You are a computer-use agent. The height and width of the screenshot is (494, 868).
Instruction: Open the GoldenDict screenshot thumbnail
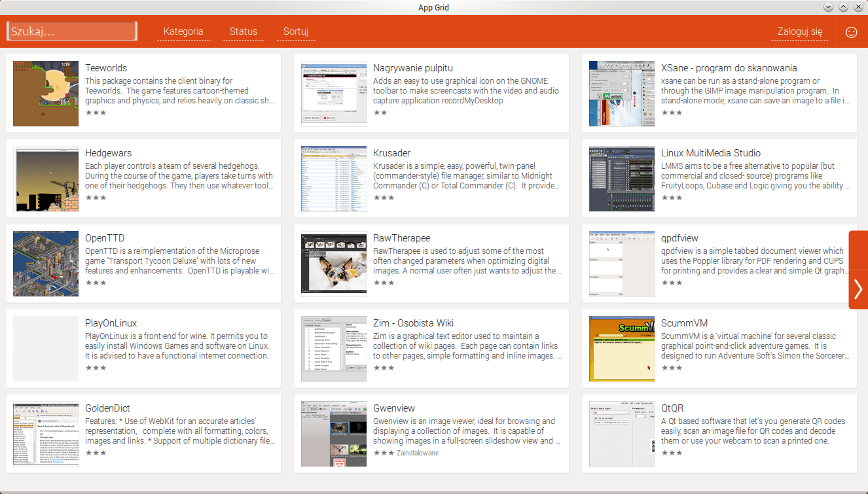46,434
